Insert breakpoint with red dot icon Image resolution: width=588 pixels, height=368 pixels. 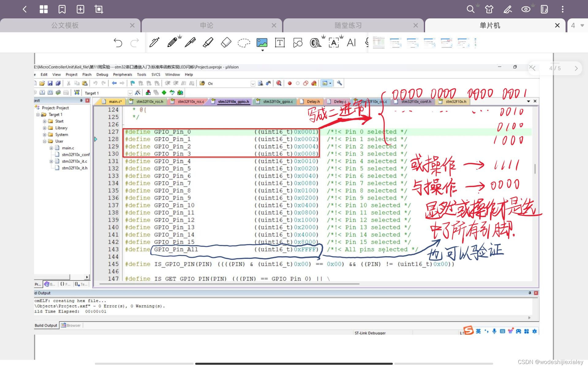coord(290,83)
